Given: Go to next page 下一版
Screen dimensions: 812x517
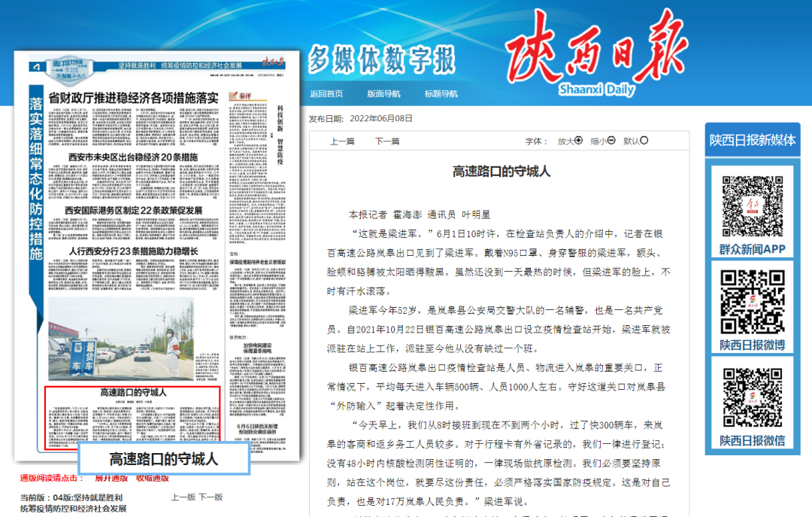Looking at the screenshot, I should (x=211, y=497).
